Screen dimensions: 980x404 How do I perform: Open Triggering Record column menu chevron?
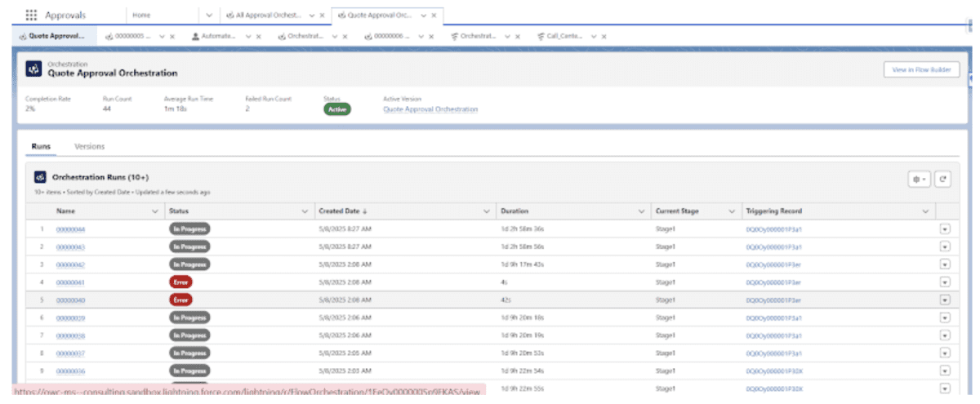(x=925, y=211)
